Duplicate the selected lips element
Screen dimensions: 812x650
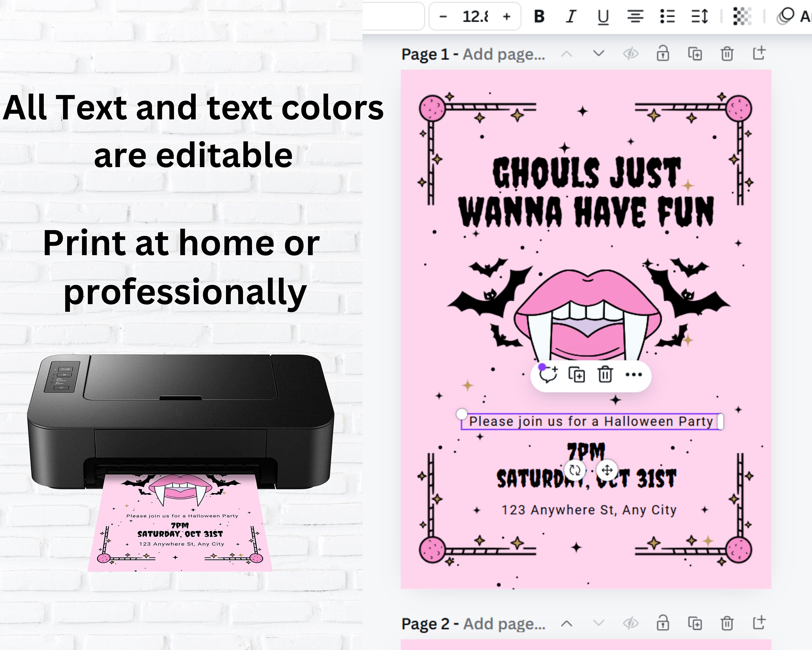(x=577, y=375)
